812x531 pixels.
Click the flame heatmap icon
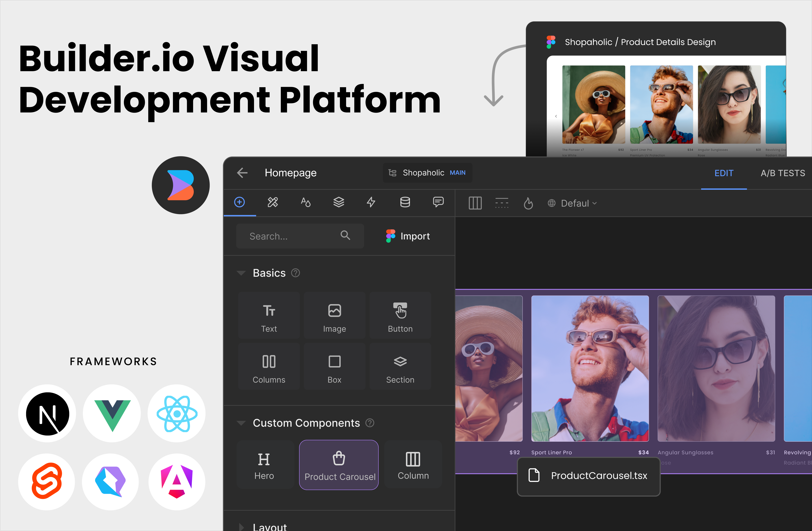point(528,204)
